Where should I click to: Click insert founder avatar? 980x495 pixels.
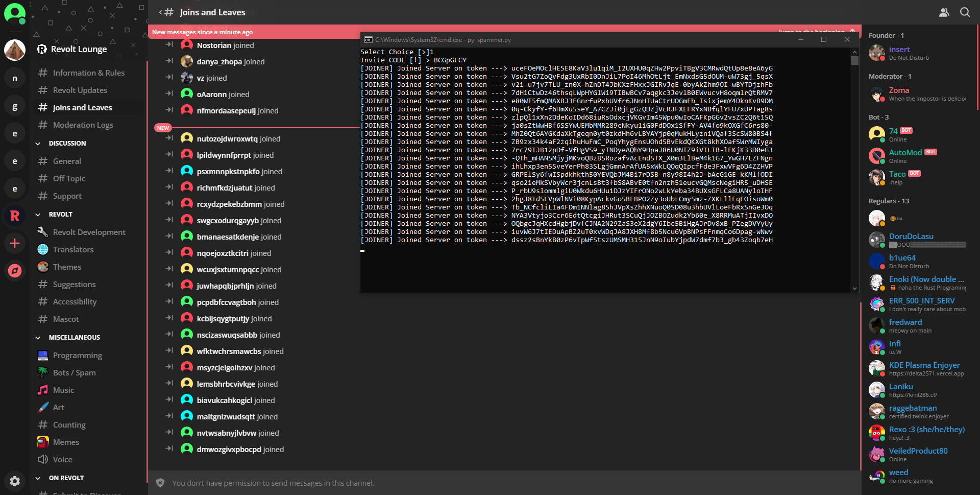pyautogui.click(x=876, y=53)
